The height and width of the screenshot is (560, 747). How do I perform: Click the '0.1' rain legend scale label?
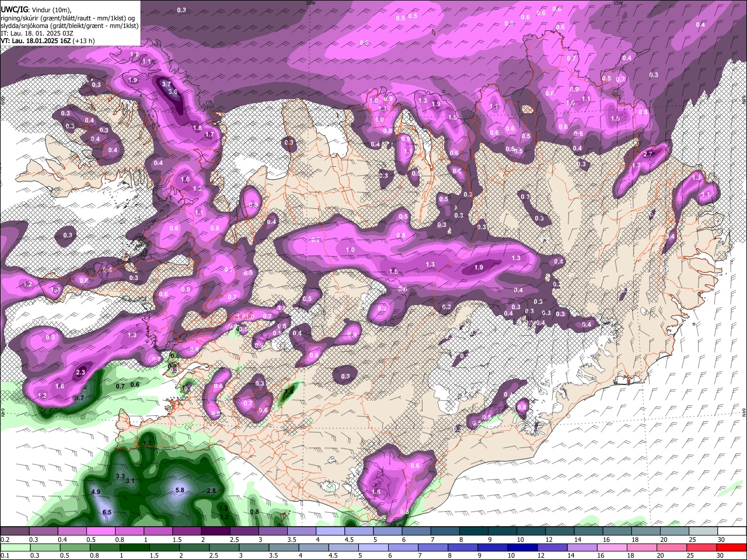(4, 555)
